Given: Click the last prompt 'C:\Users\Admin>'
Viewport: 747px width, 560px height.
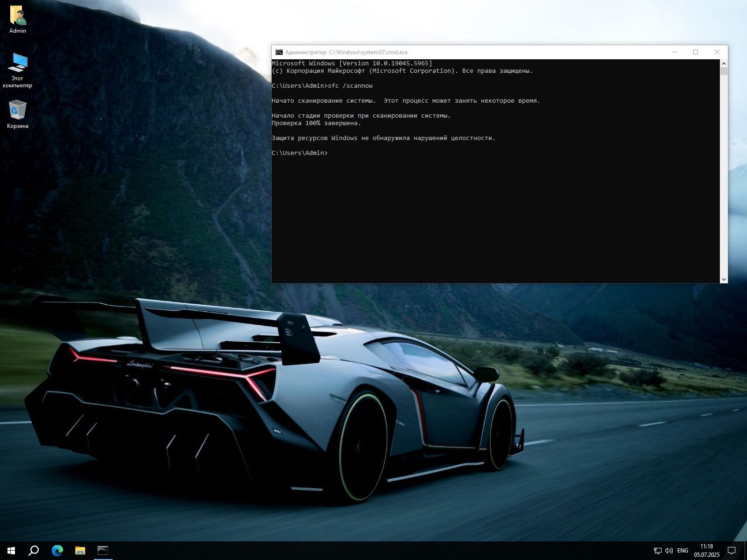Looking at the screenshot, I should click(300, 153).
